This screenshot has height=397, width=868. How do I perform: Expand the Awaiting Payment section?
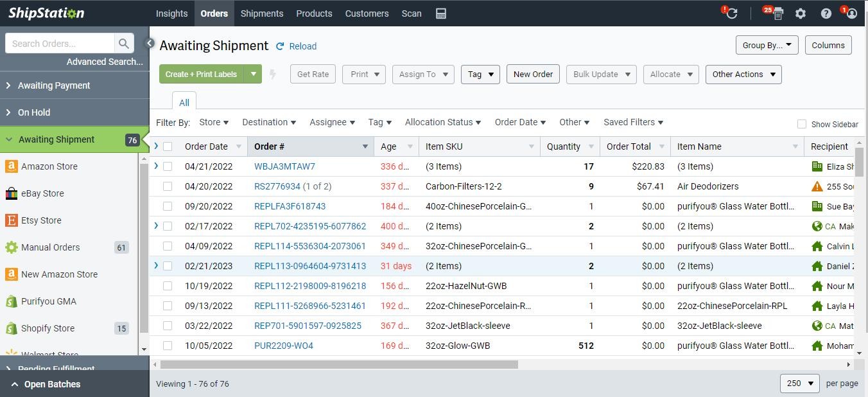click(54, 85)
